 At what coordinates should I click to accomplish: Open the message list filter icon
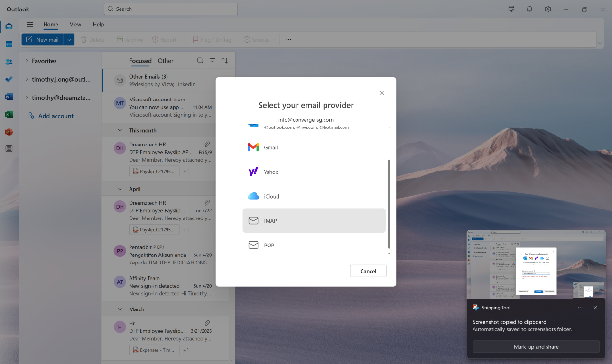[x=213, y=60]
